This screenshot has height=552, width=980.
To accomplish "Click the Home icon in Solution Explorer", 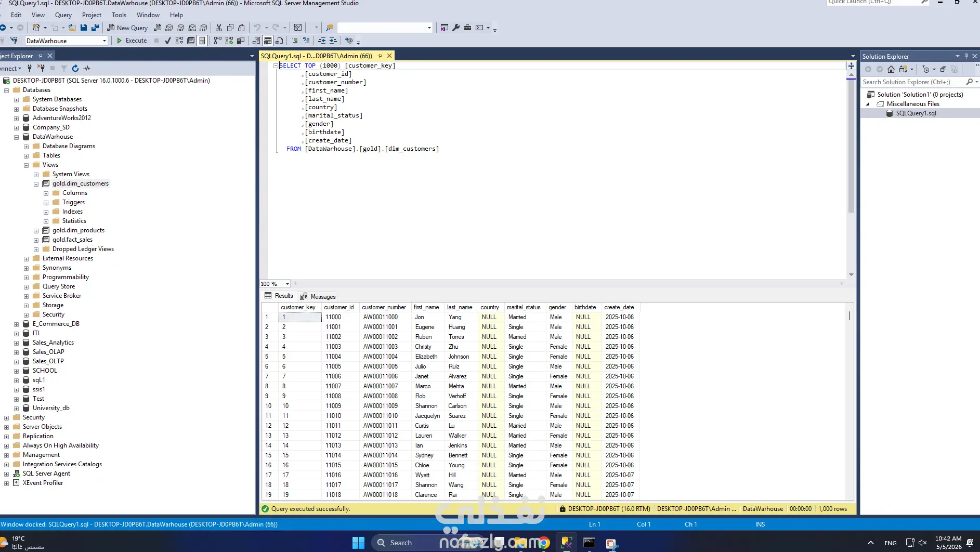I will (891, 69).
